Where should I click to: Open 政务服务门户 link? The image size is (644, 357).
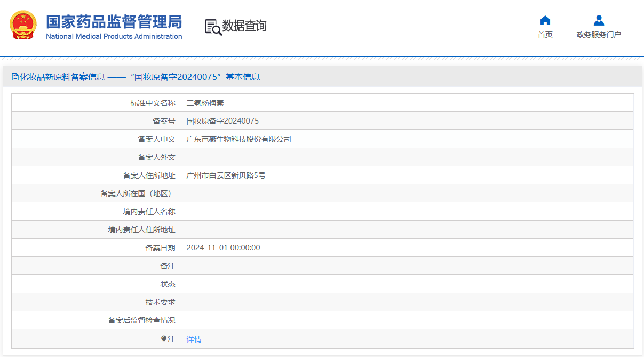point(599,35)
